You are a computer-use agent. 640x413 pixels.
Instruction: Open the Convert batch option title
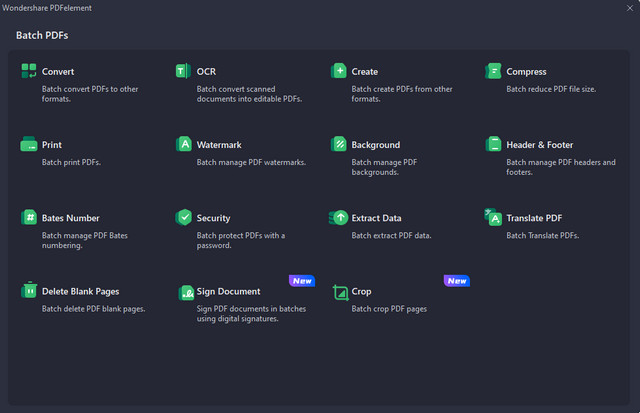(x=58, y=72)
